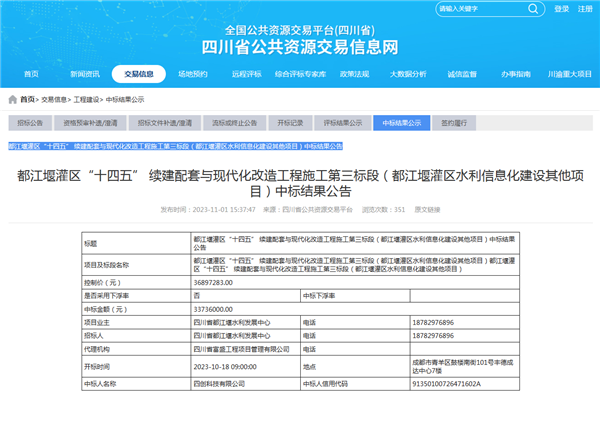The image size is (600, 421).
Task: Click control price value 36897283.00
Action: tap(213, 283)
